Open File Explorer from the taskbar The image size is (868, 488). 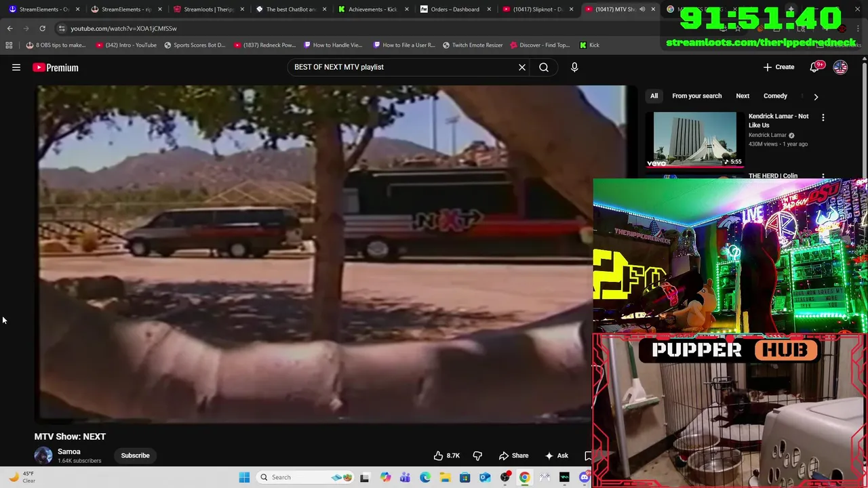coord(445,477)
